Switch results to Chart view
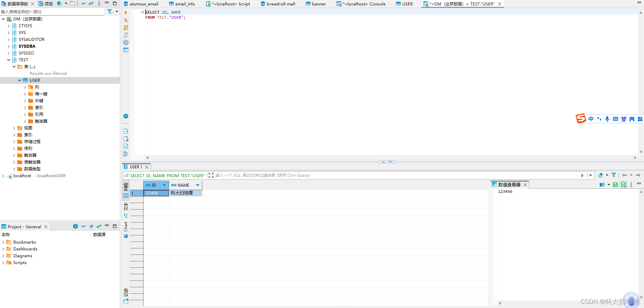 click(126, 227)
